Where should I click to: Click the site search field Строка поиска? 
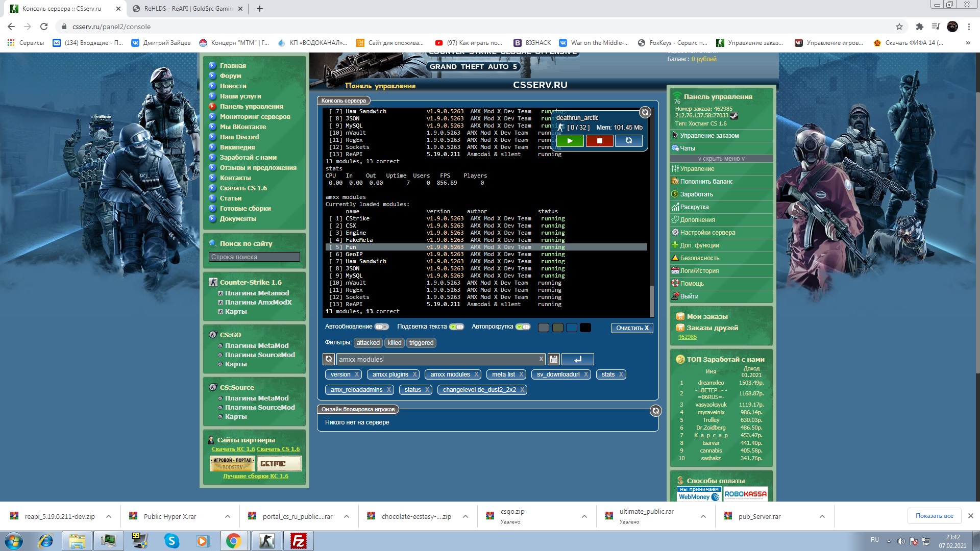click(x=254, y=257)
